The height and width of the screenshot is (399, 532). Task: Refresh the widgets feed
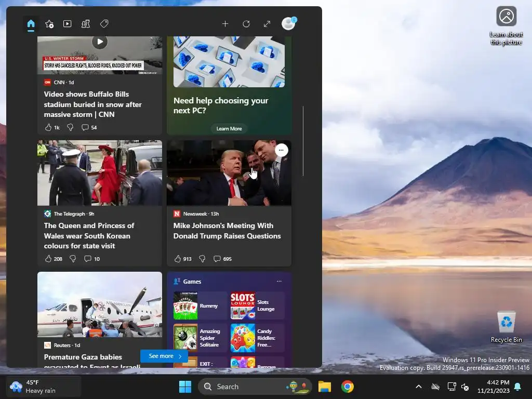click(x=246, y=24)
